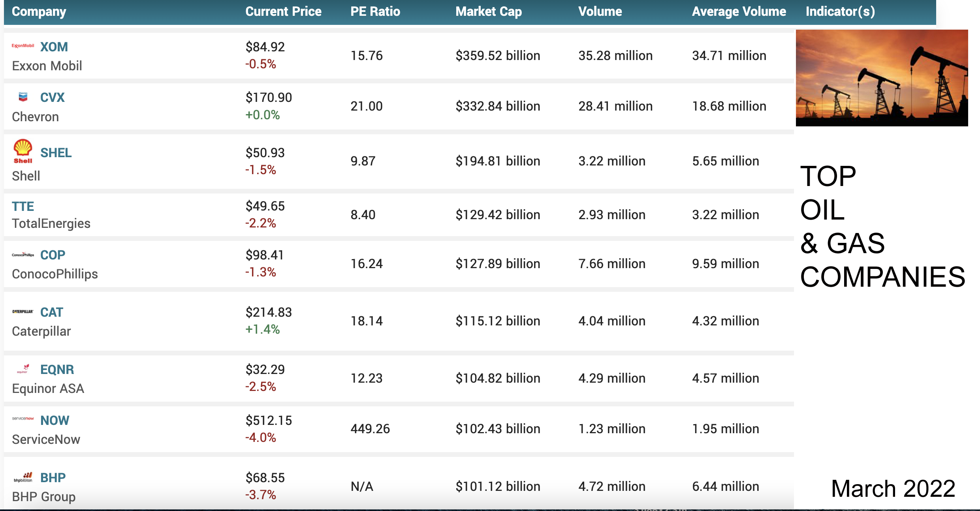
Task: Sort by the Market Cap column header
Action: pyautogui.click(x=488, y=11)
